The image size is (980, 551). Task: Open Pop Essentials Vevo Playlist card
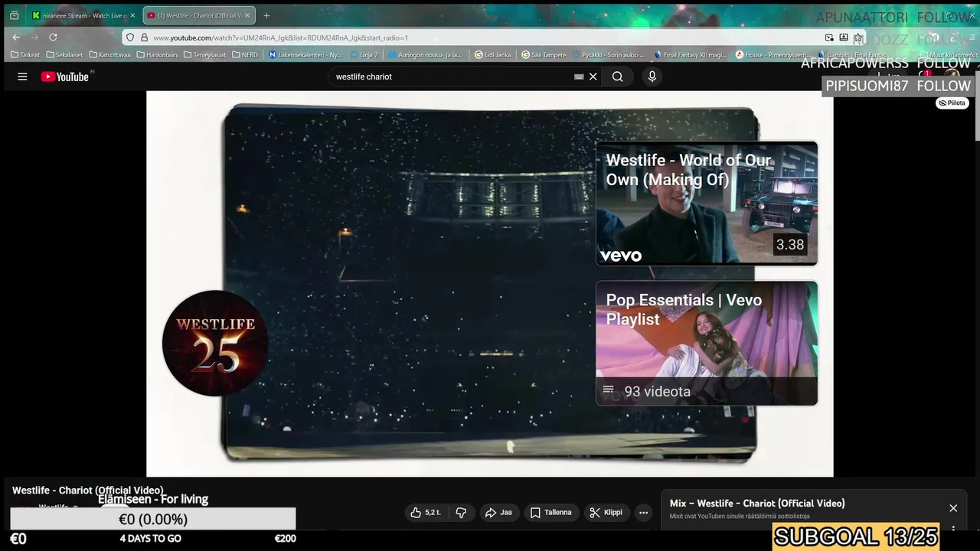coord(707,343)
